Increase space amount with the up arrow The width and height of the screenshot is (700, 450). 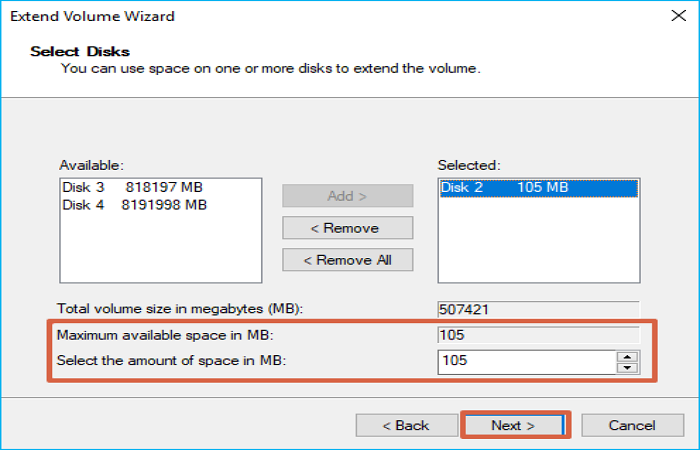(x=628, y=356)
